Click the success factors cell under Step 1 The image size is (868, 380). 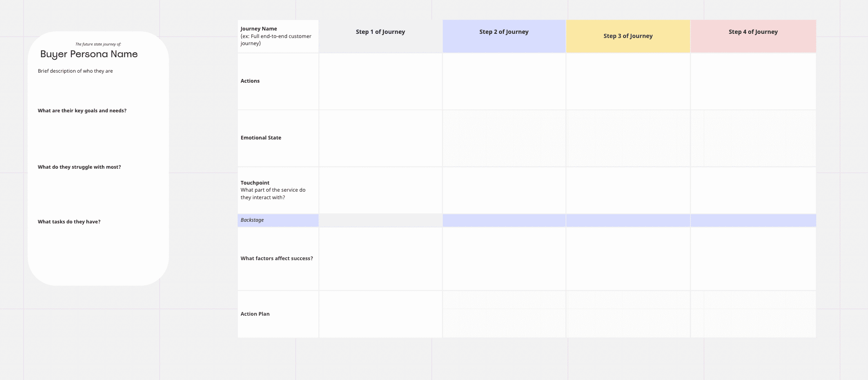[x=380, y=259]
